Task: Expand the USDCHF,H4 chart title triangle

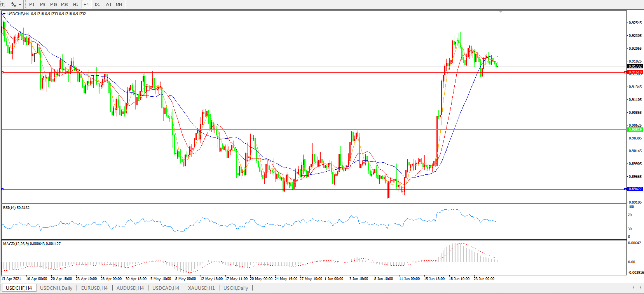Action: [x=4, y=14]
